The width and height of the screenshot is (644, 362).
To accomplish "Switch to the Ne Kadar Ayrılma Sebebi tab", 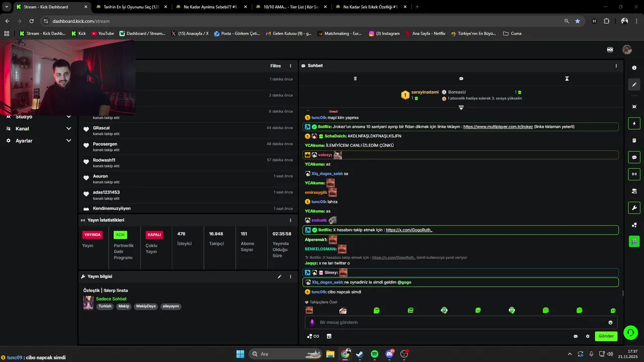I will tap(211, 7).
